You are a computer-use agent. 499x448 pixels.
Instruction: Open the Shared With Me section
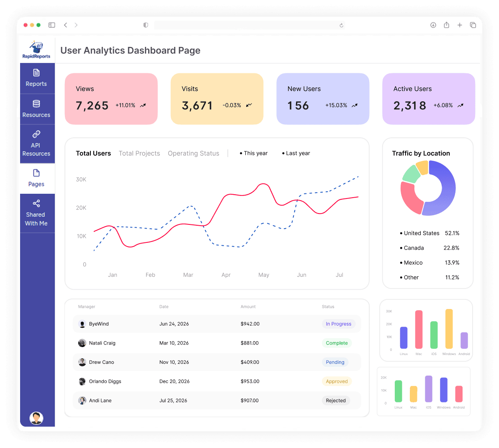(x=37, y=213)
